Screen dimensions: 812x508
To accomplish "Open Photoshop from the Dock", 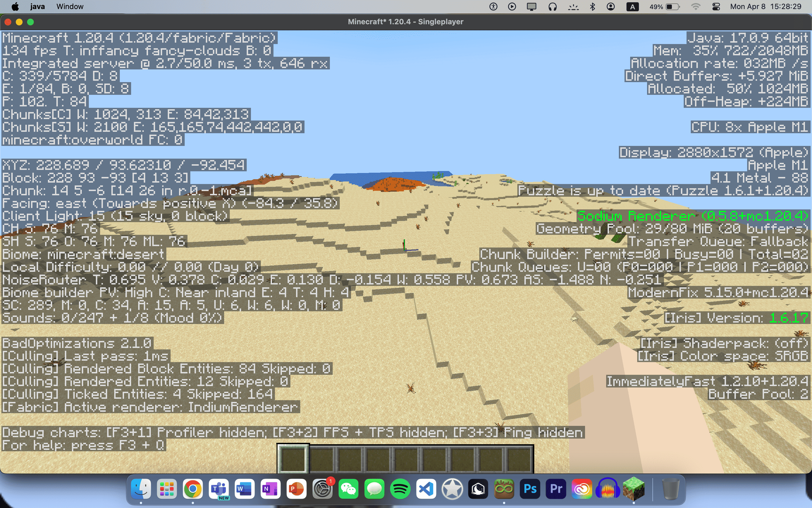I will point(530,489).
